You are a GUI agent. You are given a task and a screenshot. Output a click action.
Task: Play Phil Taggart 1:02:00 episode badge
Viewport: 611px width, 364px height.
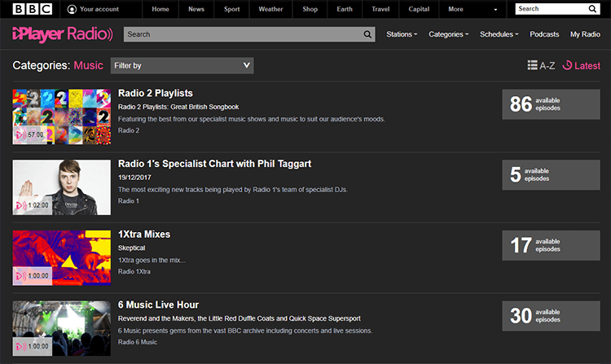coord(33,205)
